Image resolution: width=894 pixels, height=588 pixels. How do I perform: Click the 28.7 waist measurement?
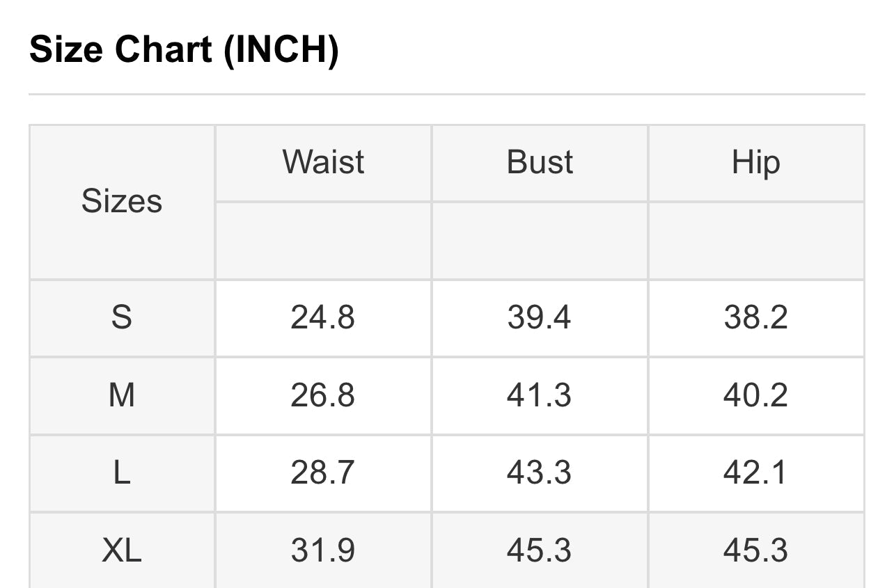point(323,473)
